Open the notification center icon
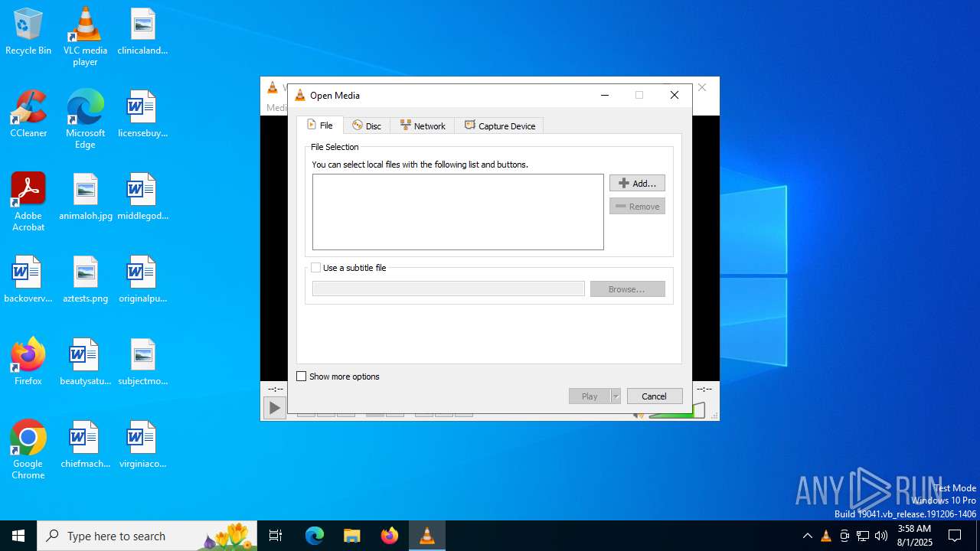 click(955, 536)
